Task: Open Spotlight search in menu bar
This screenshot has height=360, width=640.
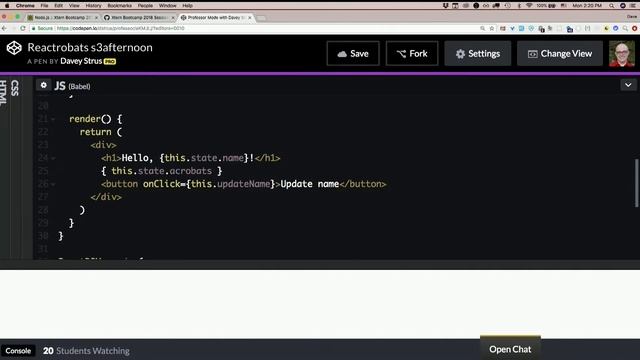Action: [611, 6]
